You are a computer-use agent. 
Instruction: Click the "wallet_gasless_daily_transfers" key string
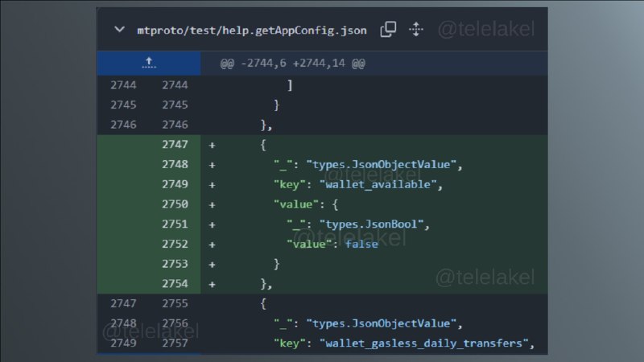[424, 343]
